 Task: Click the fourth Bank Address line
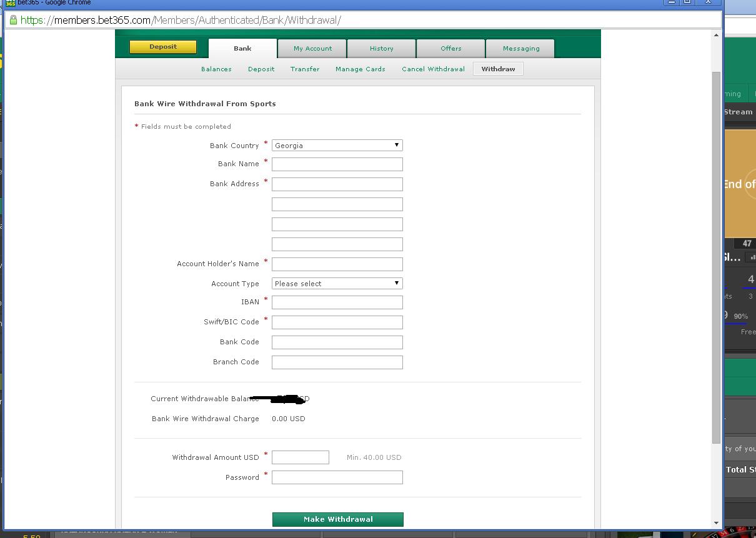pos(337,244)
